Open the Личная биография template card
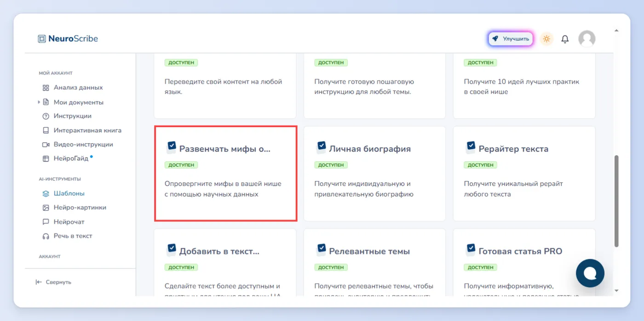The width and height of the screenshot is (644, 321). point(374,174)
